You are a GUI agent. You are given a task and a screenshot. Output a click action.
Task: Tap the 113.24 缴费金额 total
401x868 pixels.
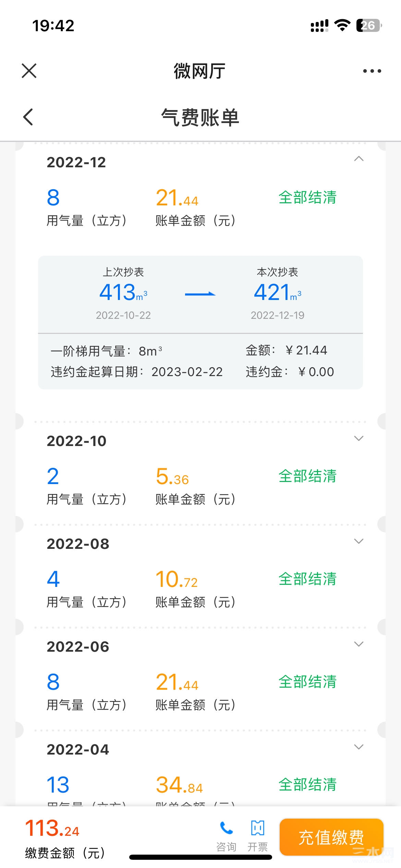point(52,828)
